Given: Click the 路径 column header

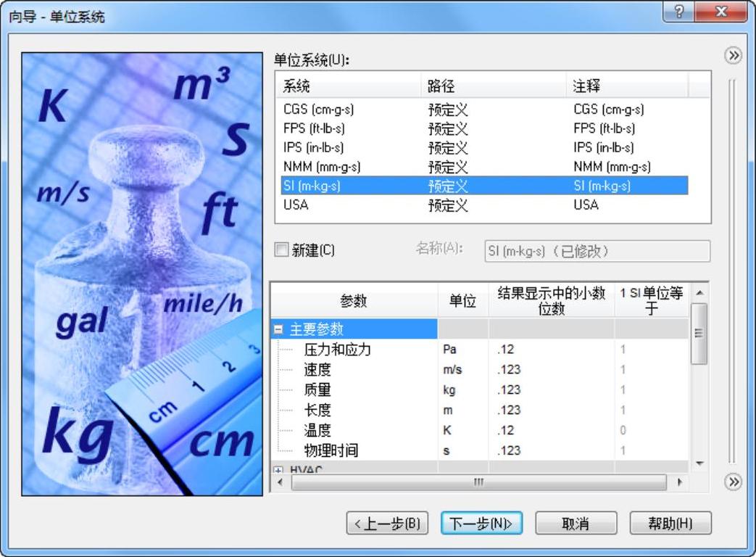Looking at the screenshot, I should tap(494, 86).
